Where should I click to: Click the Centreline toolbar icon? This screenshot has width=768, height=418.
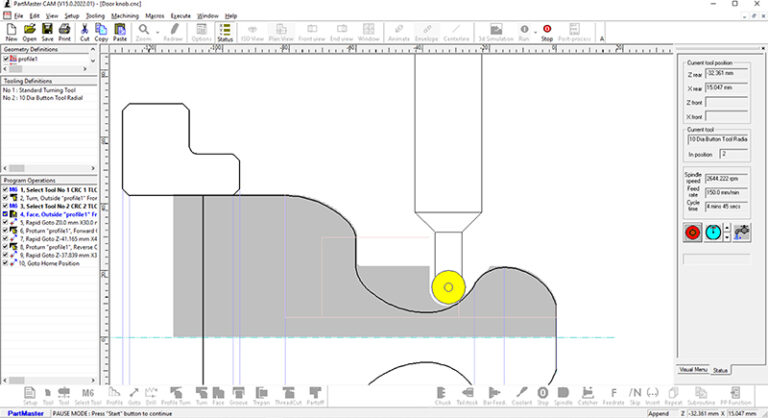(x=456, y=32)
